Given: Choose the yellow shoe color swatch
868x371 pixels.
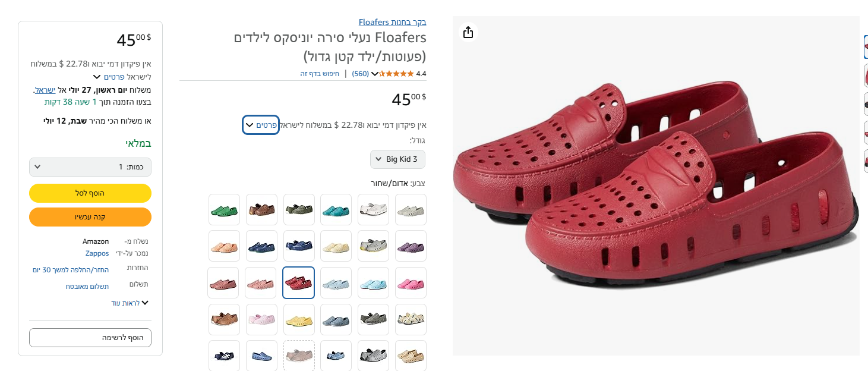Looking at the screenshot, I should point(299,320).
